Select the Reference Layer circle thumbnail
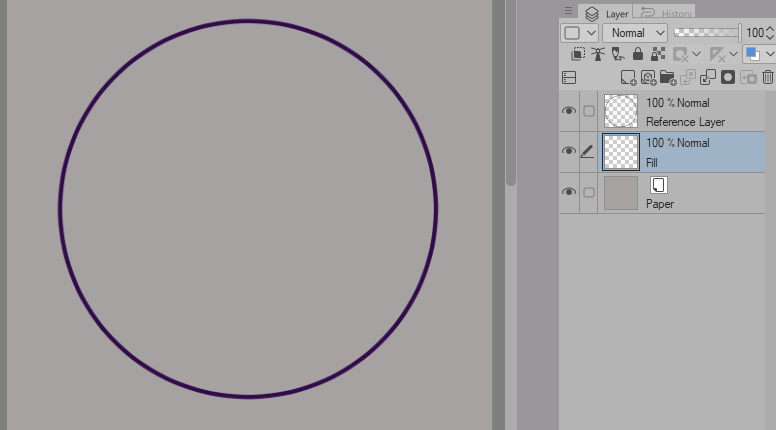This screenshot has height=430, width=776. click(x=621, y=111)
